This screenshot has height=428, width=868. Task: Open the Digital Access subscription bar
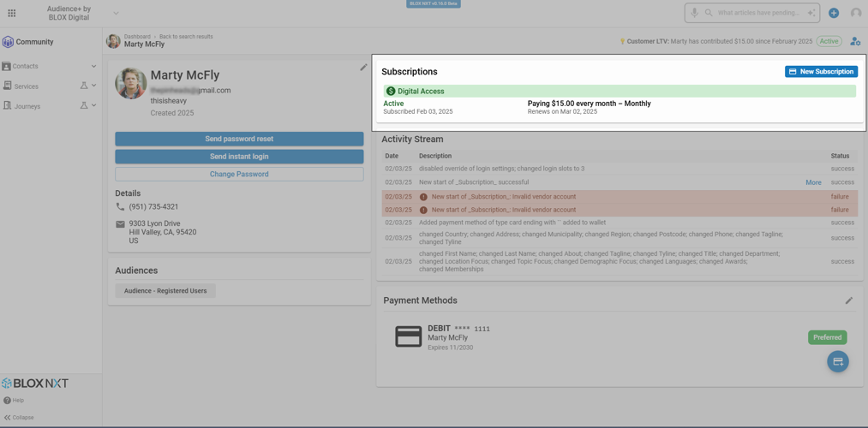pyautogui.click(x=620, y=92)
